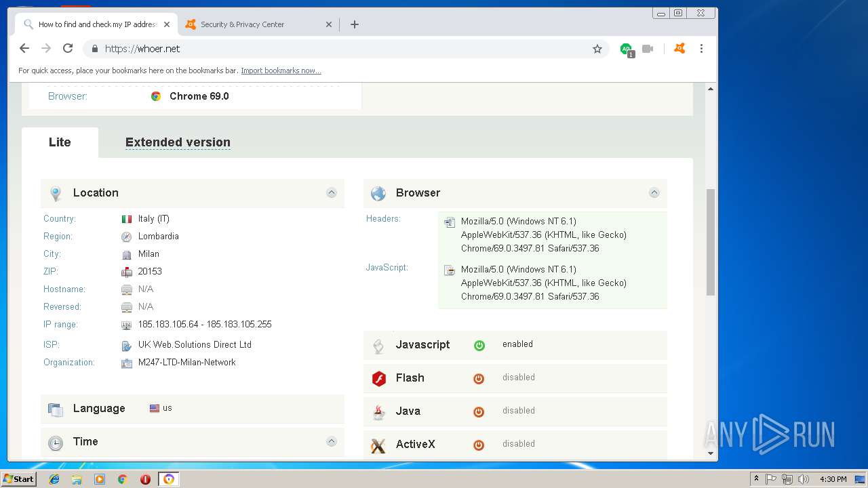Image resolution: width=868 pixels, height=488 pixels.
Task: Select the Security & Privacy Center tab
Action: 258,24
